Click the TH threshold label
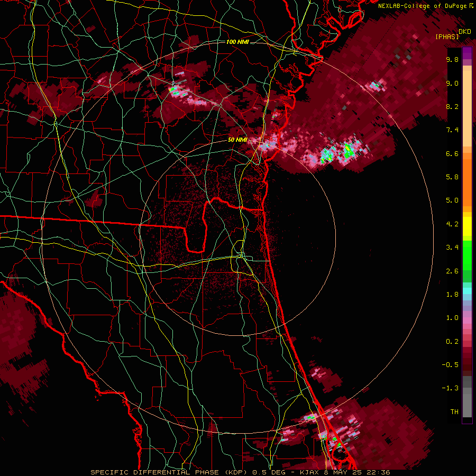Image resolution: width=476 pixels, height=476 pixels. pos(454,411)
